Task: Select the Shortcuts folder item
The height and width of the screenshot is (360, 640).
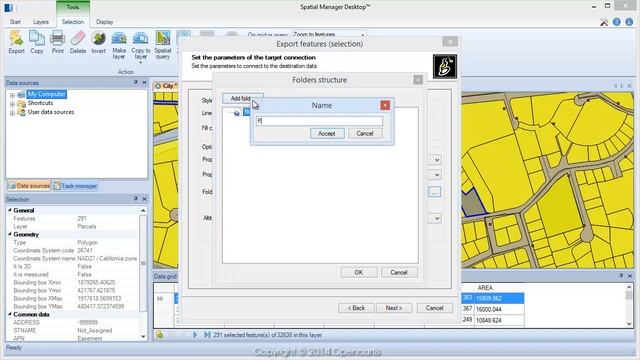Action: (40, 103)
